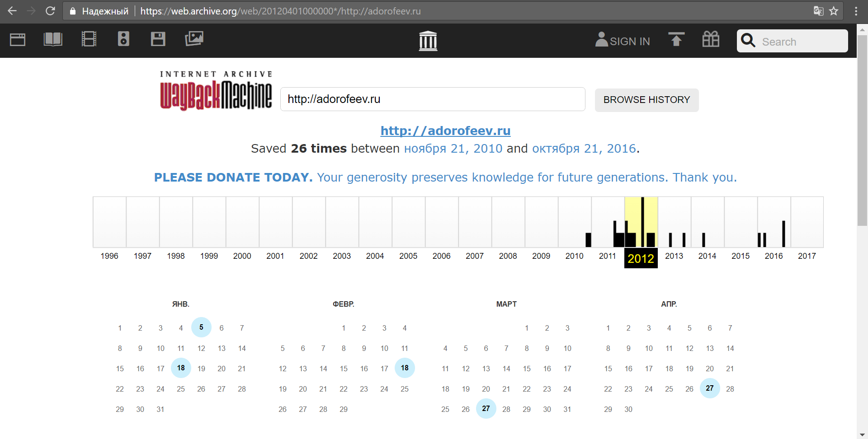Open the Texts book icon
Screen dimensions: 868x439
(x=53, y=39)
